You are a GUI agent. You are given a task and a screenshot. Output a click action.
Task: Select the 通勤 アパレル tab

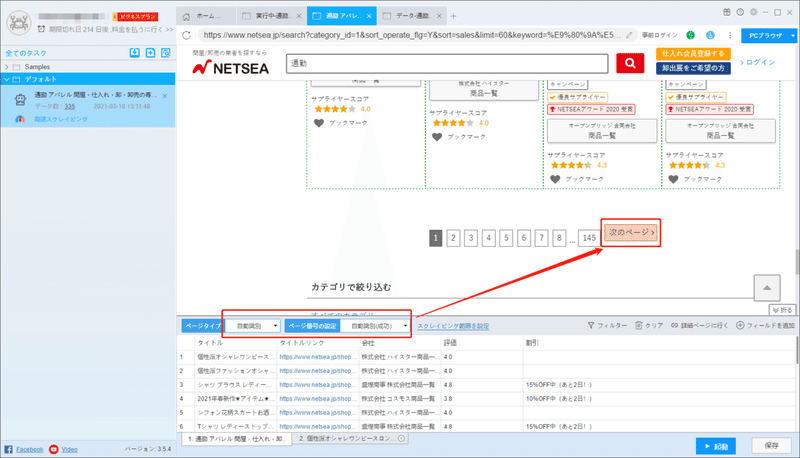click(341, 16)
